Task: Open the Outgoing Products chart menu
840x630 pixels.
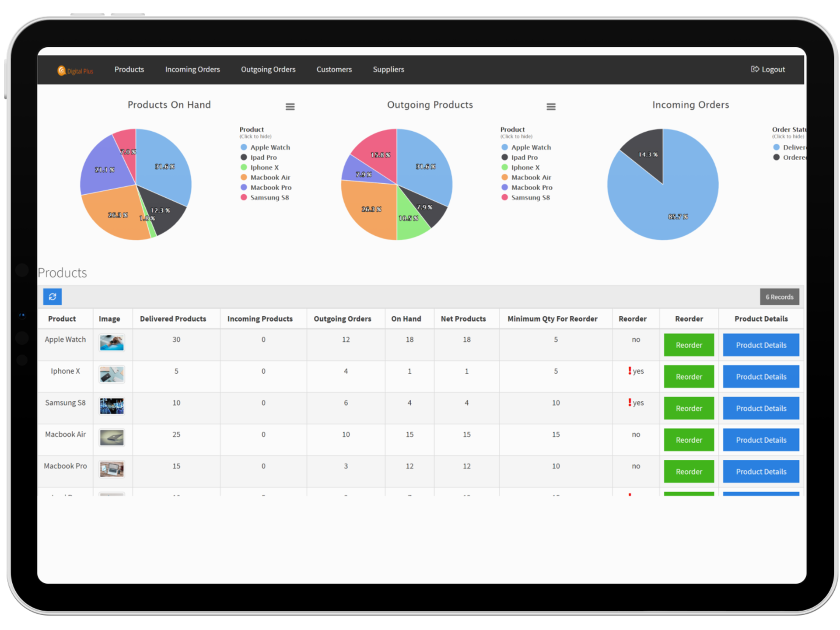Action: pos(550,106)
